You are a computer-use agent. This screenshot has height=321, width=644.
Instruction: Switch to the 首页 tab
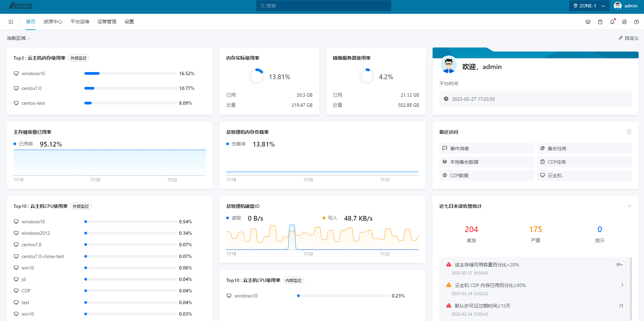coord(31,22)
